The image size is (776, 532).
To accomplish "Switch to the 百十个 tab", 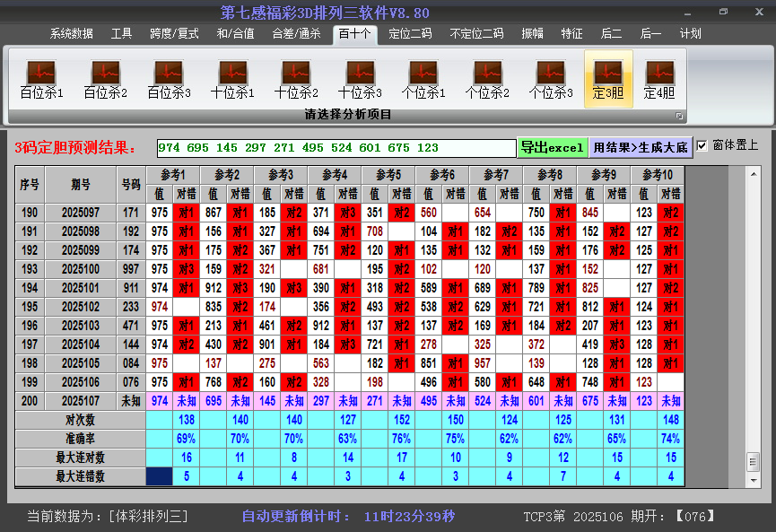I will coord(355,34).
